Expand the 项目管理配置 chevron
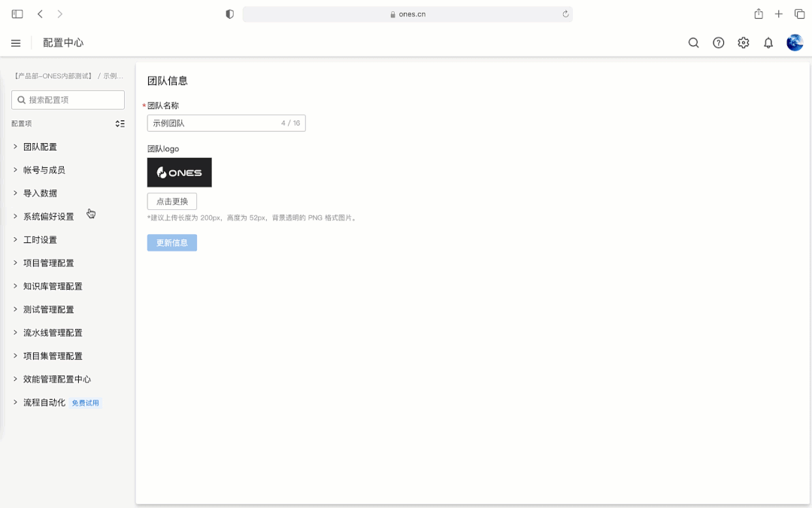 (15, 263)
